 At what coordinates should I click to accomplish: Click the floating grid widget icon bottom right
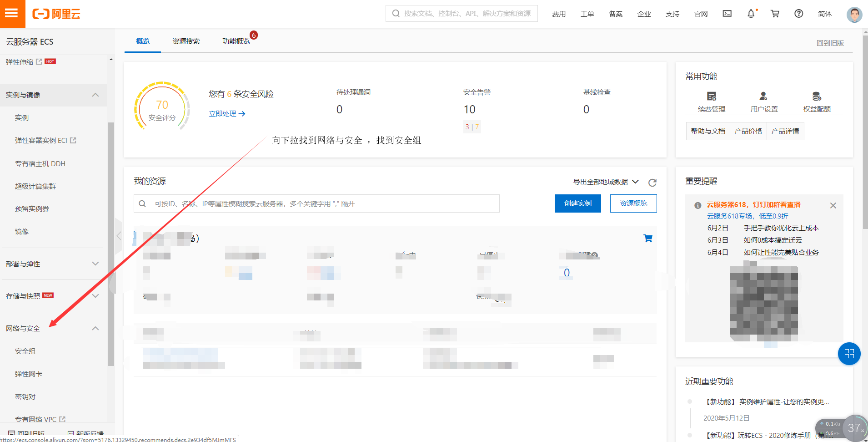849,354
